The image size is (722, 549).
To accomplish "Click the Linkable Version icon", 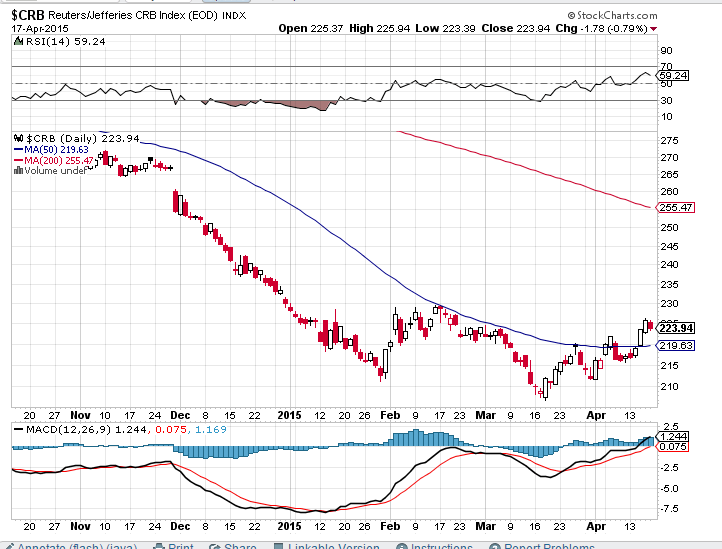I will (x=277, y=546).
